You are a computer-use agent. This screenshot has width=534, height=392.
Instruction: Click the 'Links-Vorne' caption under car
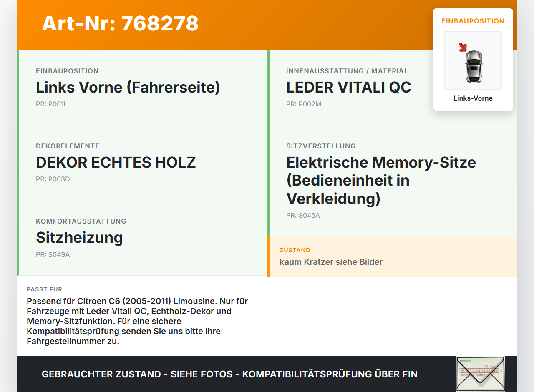point(473,98)
